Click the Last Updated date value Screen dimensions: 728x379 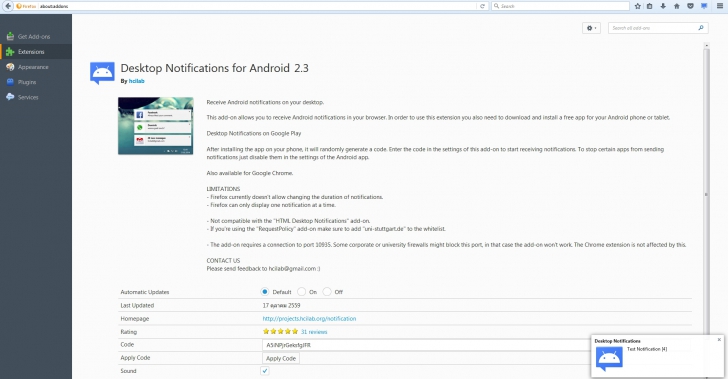tap(281, 305)
